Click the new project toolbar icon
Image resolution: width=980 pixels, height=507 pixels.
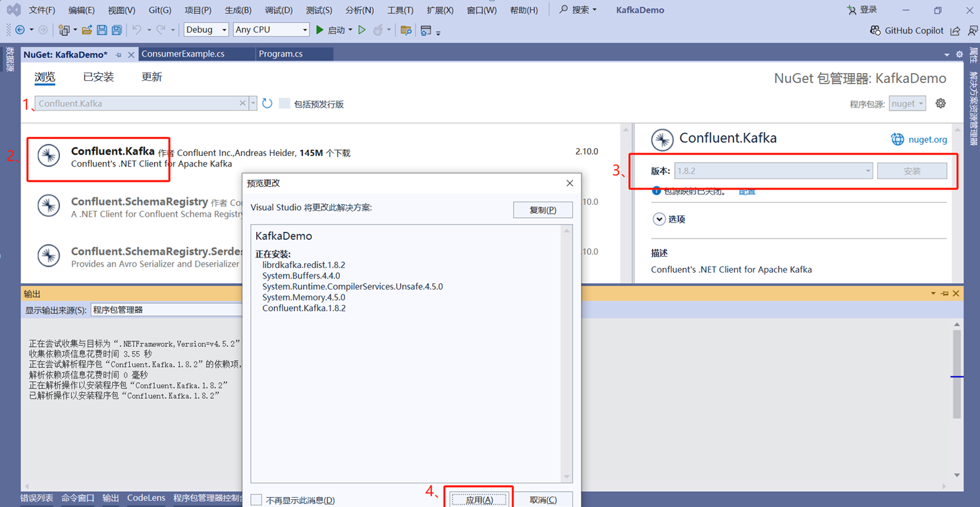[x=64, y=30]
